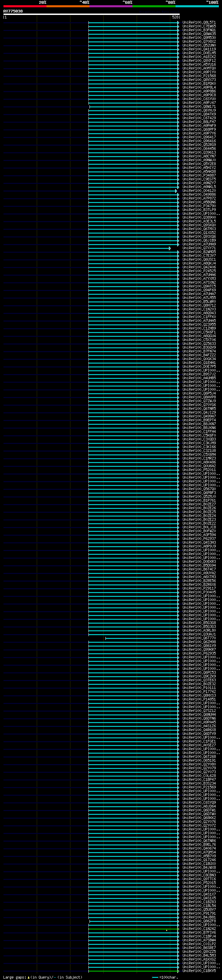Click hit label UniRef100_P17742
The width and height of the screenshot is (222, 980).
199,691
